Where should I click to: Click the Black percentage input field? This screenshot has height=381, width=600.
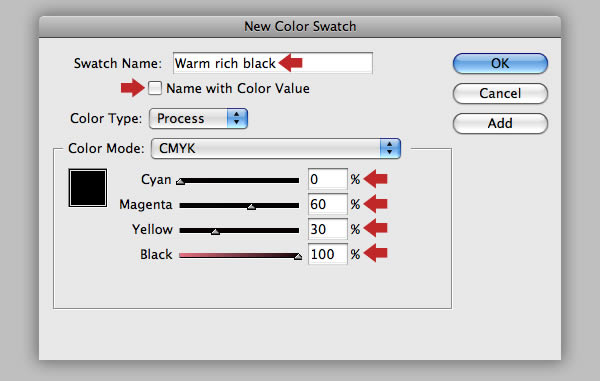(x=328, y=254)
